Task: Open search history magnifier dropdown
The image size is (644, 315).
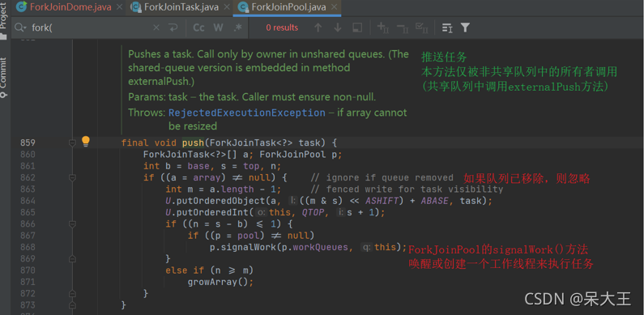Action: [20, 28]
